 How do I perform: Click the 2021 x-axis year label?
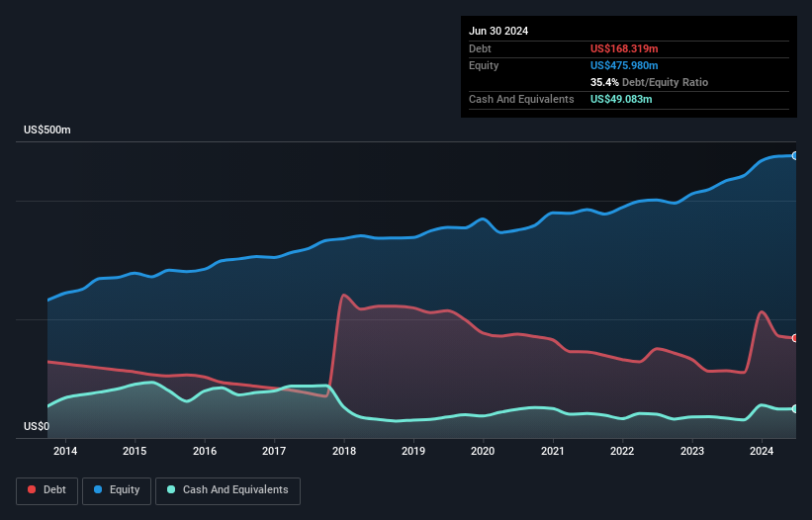(553, 452)
